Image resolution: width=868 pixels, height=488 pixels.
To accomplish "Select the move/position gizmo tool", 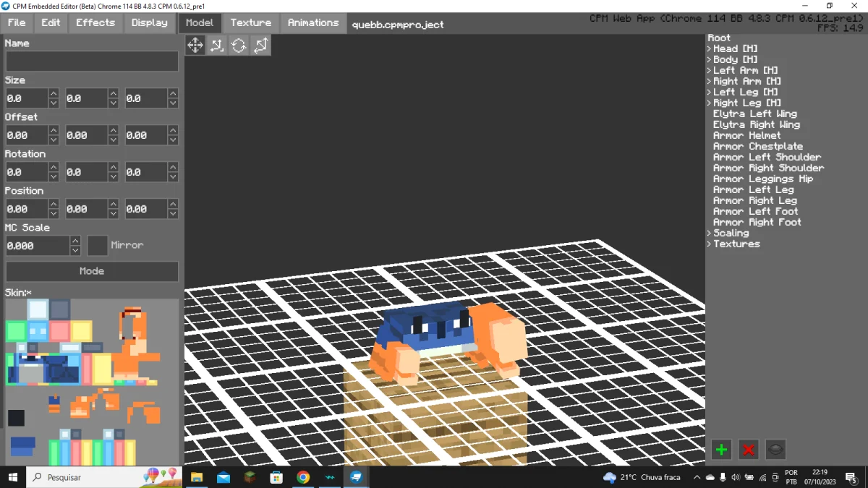I will pos(195,46).
